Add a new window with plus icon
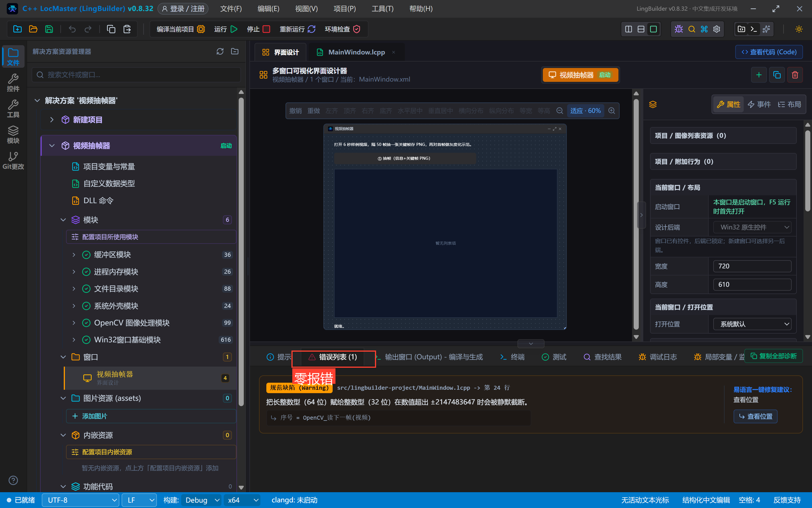The width and height of the screenshot is (812, 508). pyautogui.click(x=759, y=75)
